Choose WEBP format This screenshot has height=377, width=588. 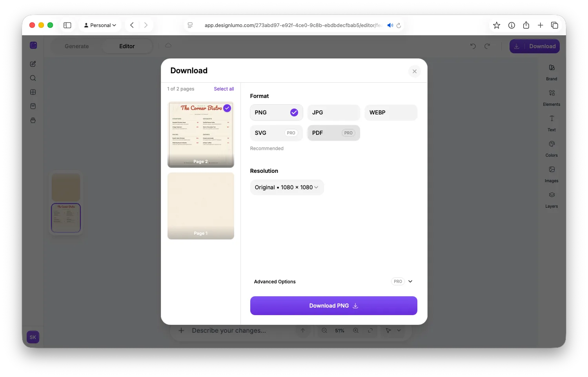pyautogui.click(x=391, y=112)
